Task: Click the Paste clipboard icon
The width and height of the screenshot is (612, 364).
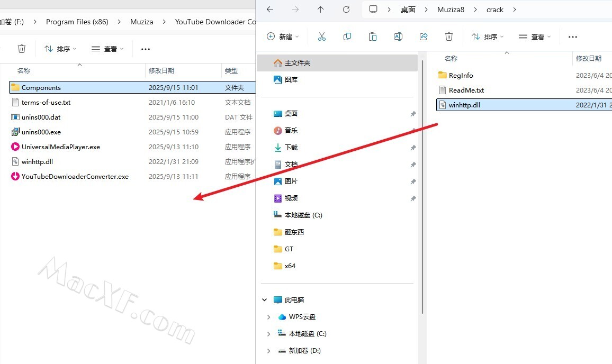Action: 373,37
